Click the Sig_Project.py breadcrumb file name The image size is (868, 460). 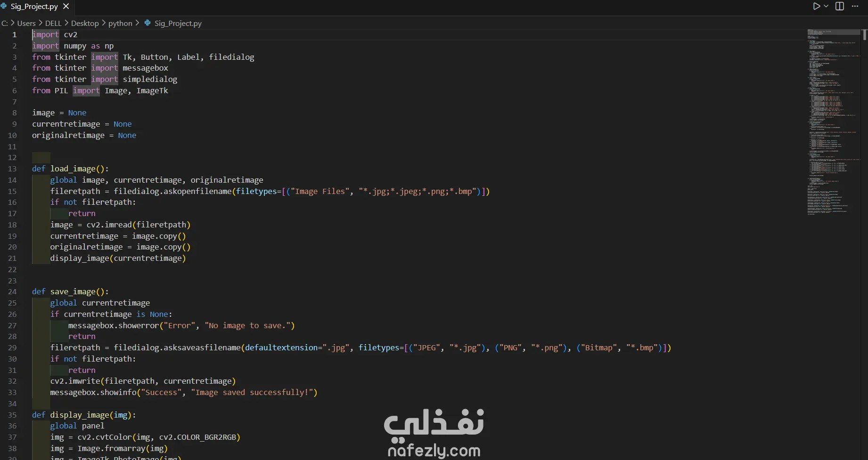[178, 23]
